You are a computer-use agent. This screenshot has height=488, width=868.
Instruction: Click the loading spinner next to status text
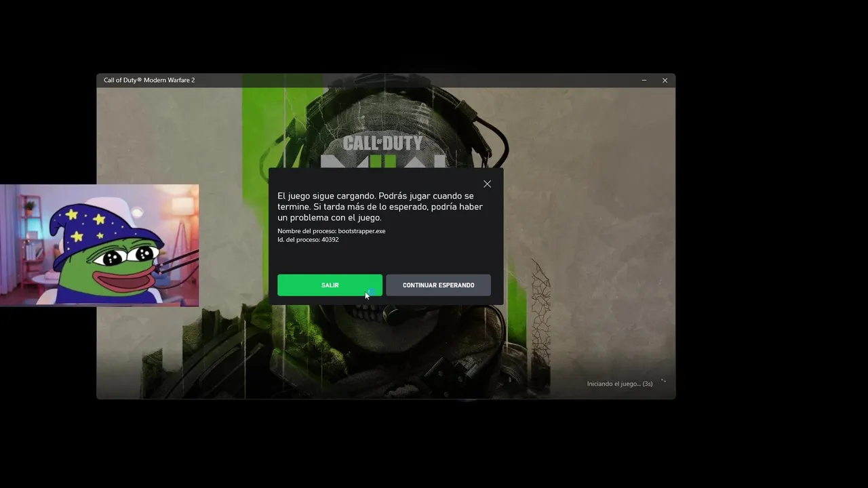pos(663,382)
